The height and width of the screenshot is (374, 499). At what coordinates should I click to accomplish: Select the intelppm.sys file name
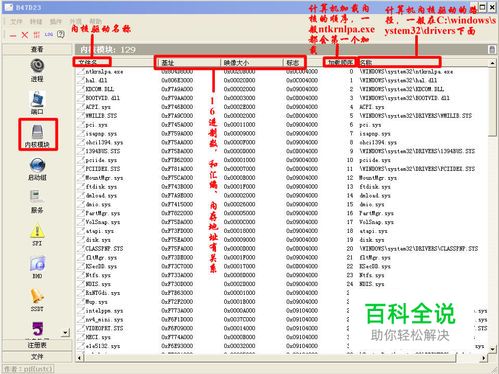click(104, 311)
